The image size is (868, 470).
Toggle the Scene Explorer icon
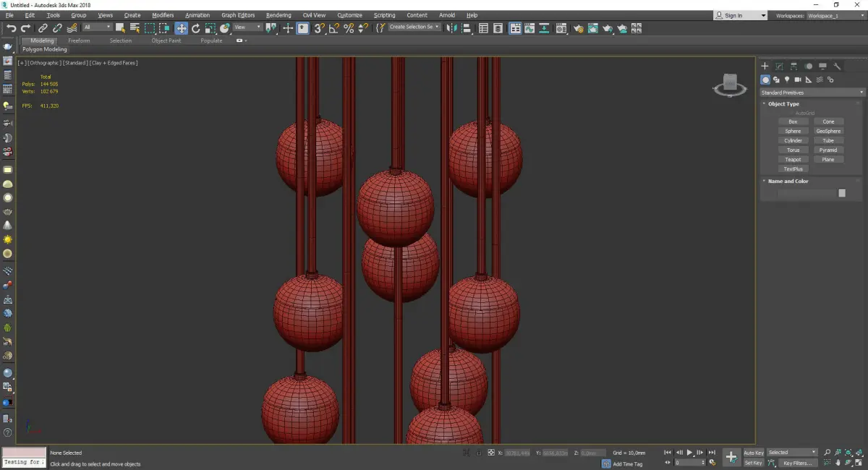pyautogui.click(x=483, y=28)
